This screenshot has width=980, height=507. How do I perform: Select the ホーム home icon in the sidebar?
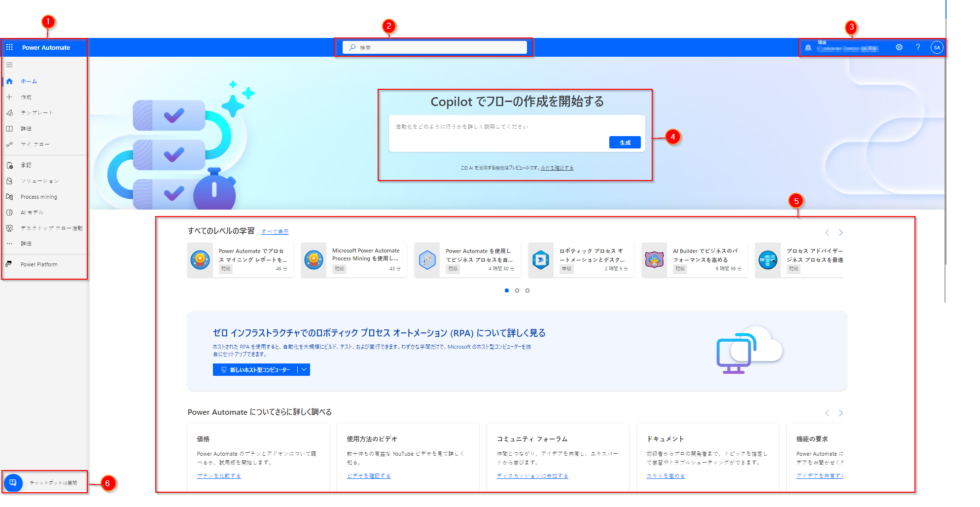coord(9,81)
